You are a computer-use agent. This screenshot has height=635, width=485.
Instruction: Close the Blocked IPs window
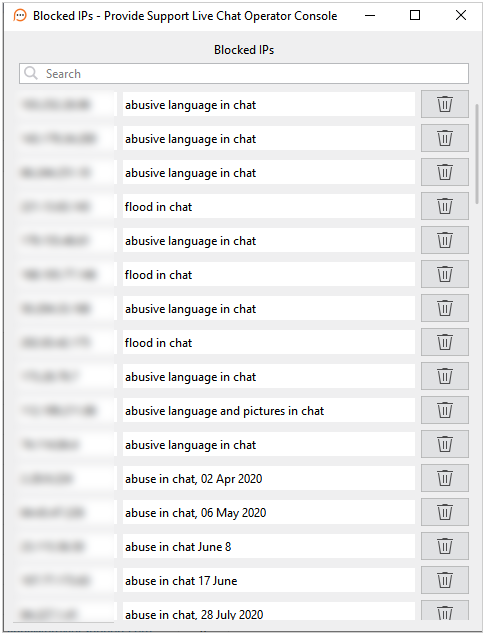(x=461, y=15)
